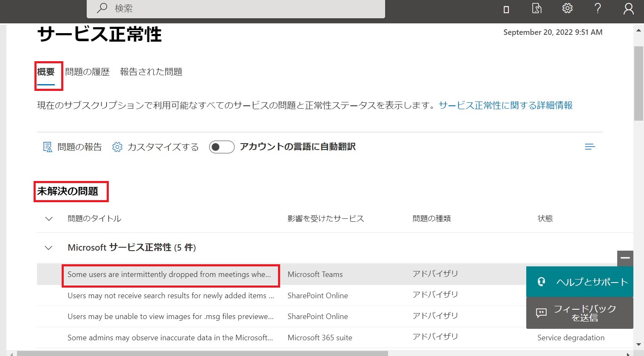Collapse the Microsoft サービス正常性 group
644x356 pixels.
point(49,248)
